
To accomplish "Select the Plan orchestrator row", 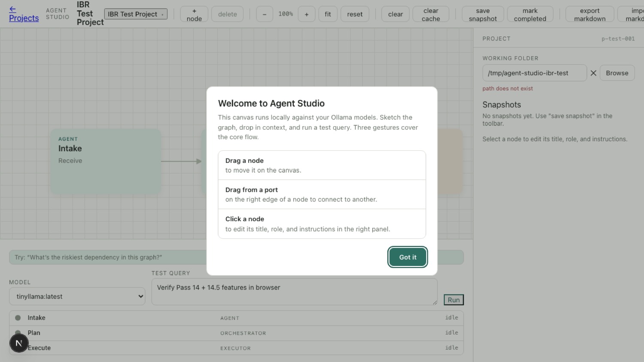I will point(236,333).
